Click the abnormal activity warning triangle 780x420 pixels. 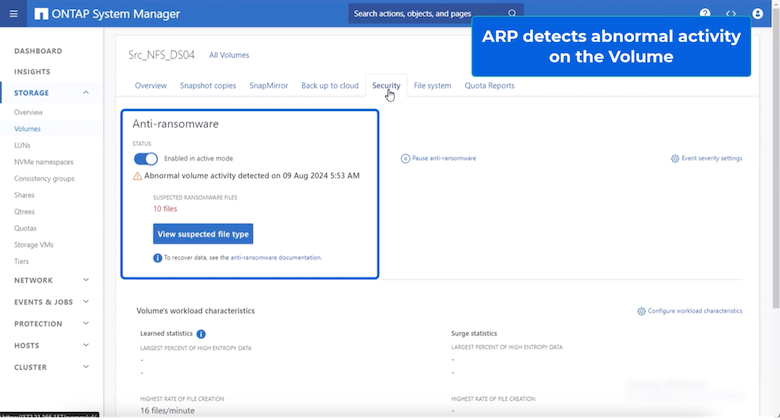tap(137, 176)
